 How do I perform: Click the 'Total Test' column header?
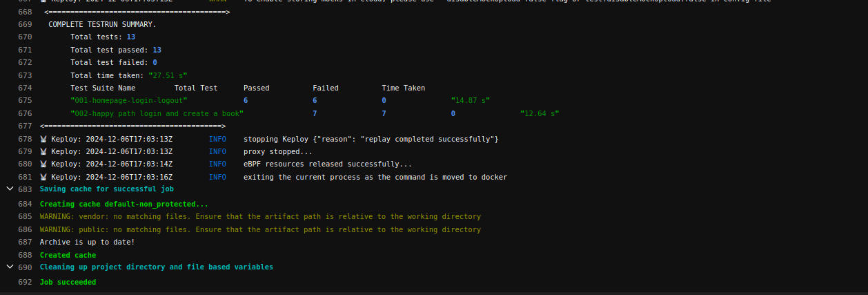196,88
